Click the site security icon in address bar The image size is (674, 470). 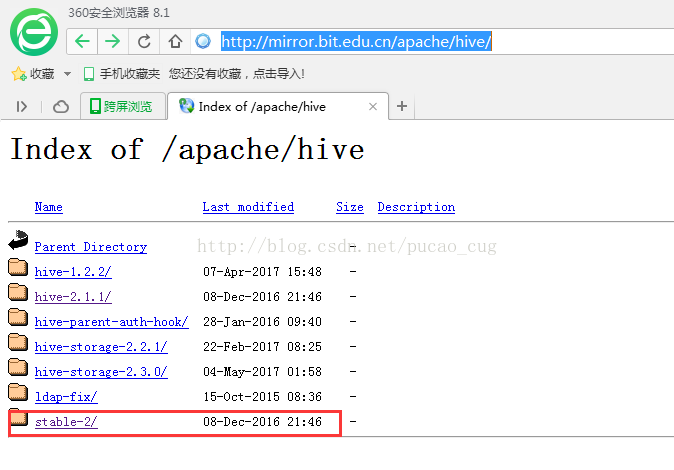[203, 41]
